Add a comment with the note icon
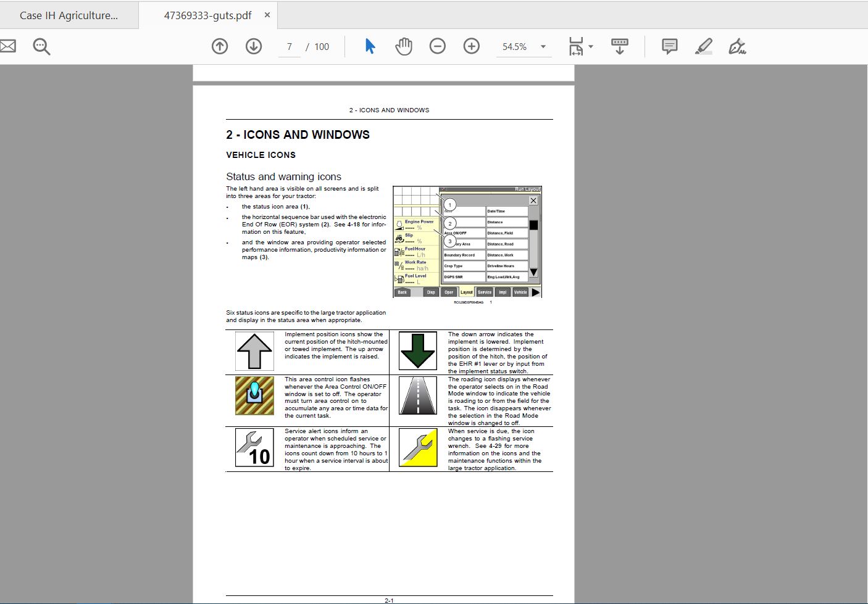This screenshot has width=868, height=604. 669,46
